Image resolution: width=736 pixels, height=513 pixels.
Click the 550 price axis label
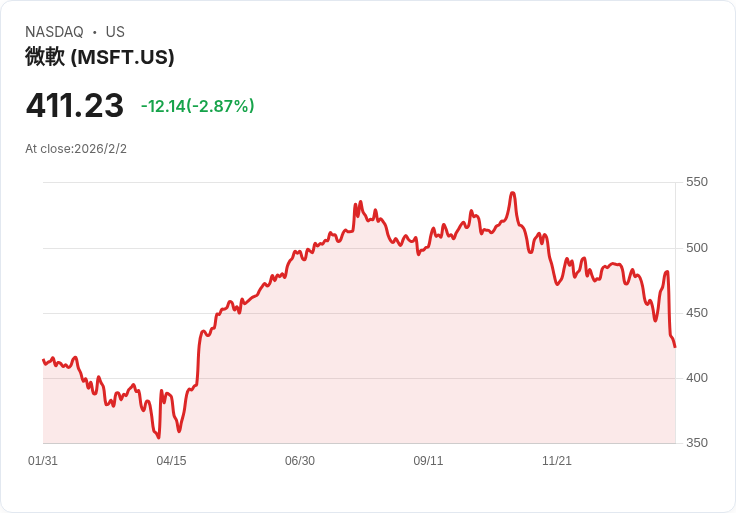(x=696, y=182)
